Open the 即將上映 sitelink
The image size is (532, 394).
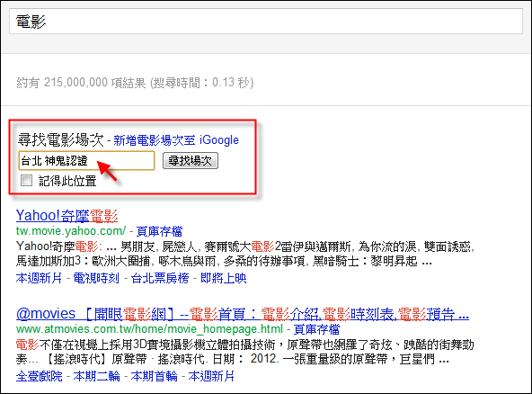(223, 278)
